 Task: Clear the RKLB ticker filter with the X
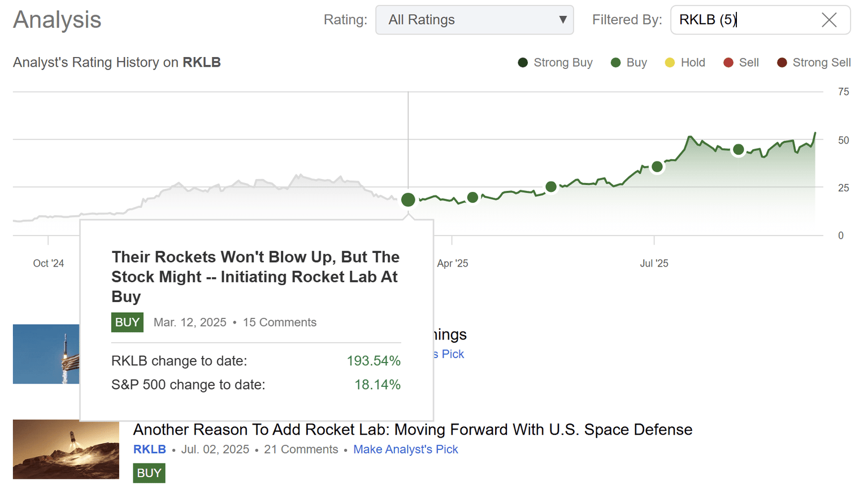coord(828,20)
